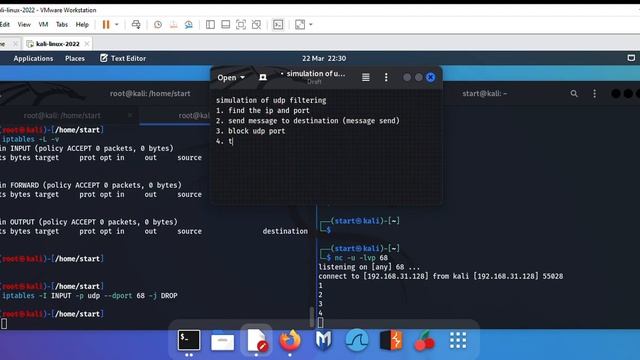Open the console view icon in VMware toolbar
The height and width of the screenshot is (360, 640).
click(x=278, y=25)
